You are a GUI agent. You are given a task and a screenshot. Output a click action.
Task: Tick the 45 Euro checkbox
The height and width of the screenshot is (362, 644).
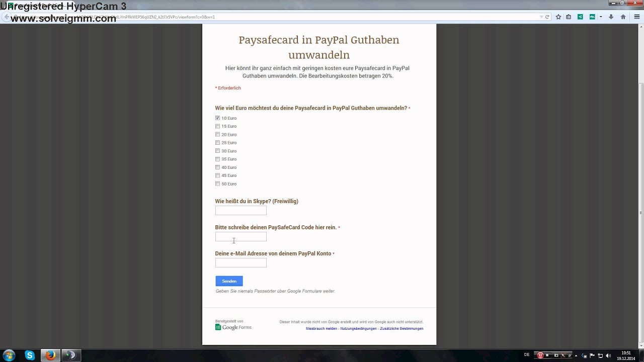pos(217,175)
